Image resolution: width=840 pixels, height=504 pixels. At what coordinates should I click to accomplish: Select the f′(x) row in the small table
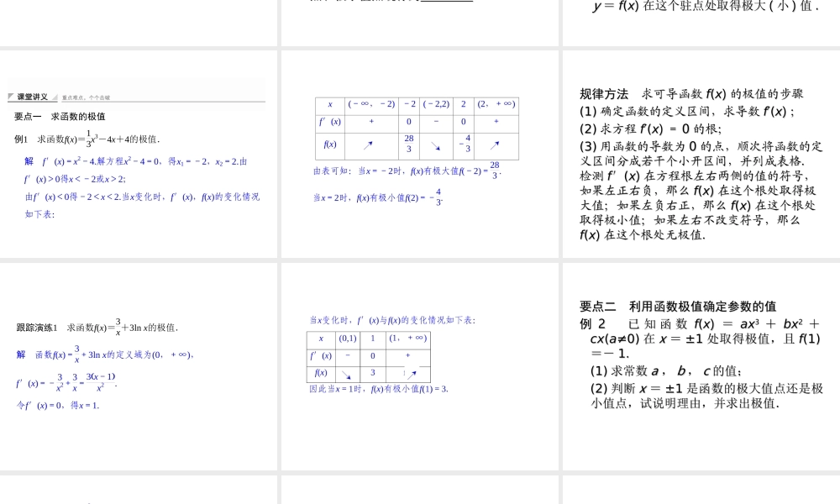(320, 355)
